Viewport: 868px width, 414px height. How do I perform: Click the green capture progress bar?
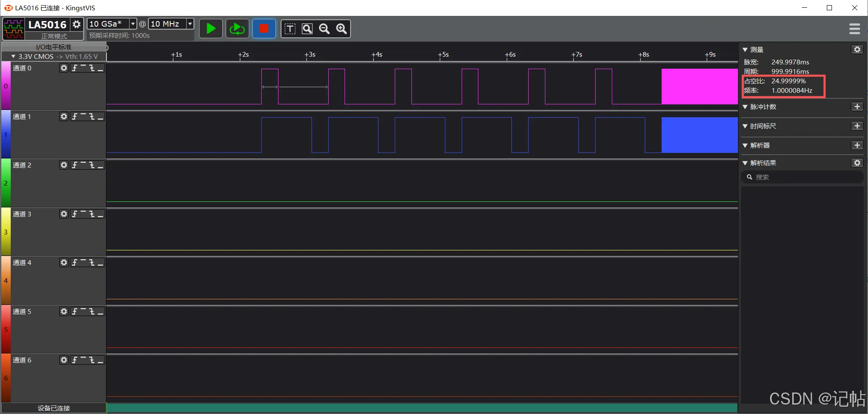click(x=422, y=408)
